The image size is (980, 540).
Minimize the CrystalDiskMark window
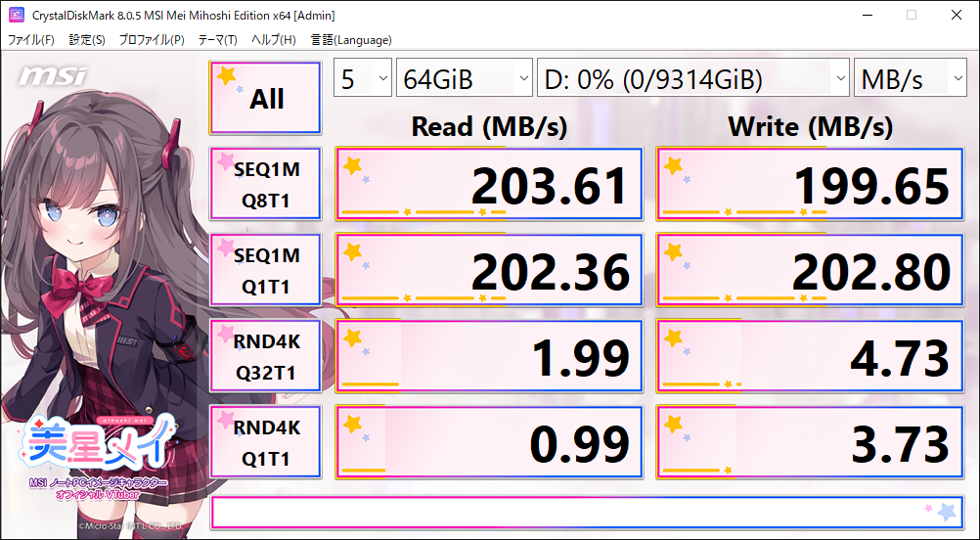tap(868, 15)
